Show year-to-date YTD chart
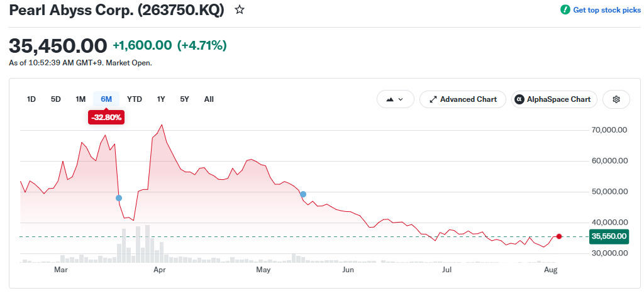The image size is (644, 293). 135,99
